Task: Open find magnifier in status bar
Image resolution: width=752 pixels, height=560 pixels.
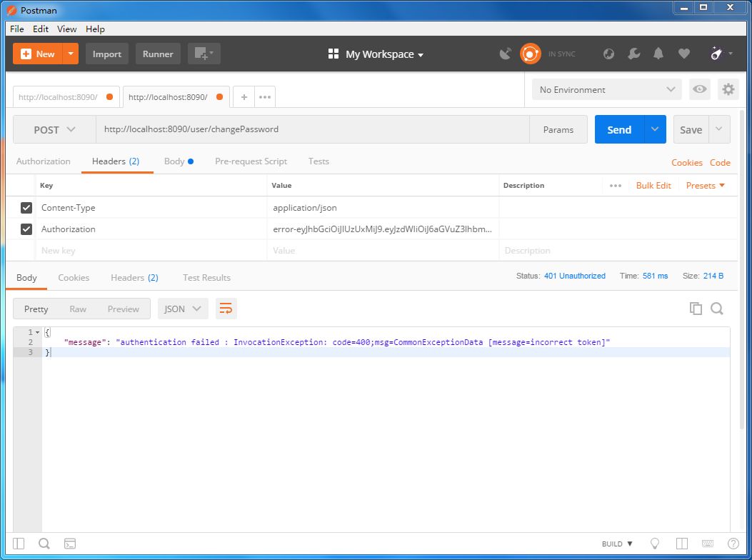Action: click(44, 543)
